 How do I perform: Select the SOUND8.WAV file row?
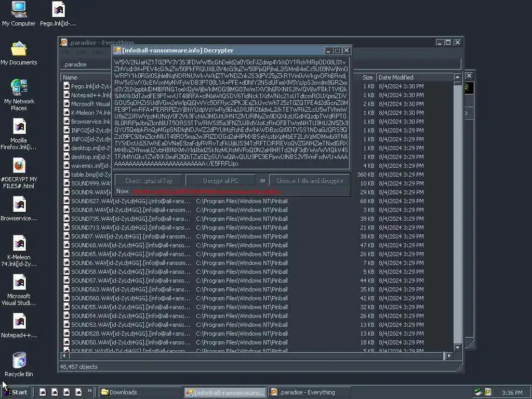(257, 210)
